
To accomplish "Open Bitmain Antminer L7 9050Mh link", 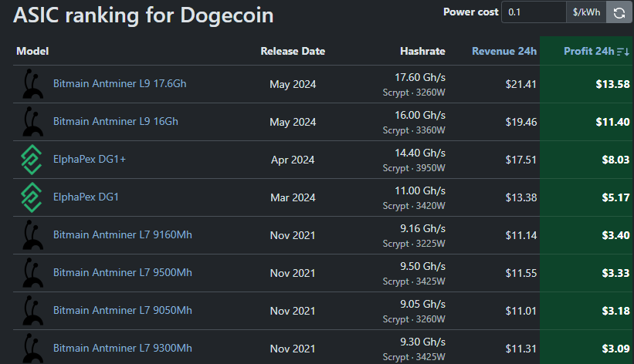I will click(x=123, y=310).
